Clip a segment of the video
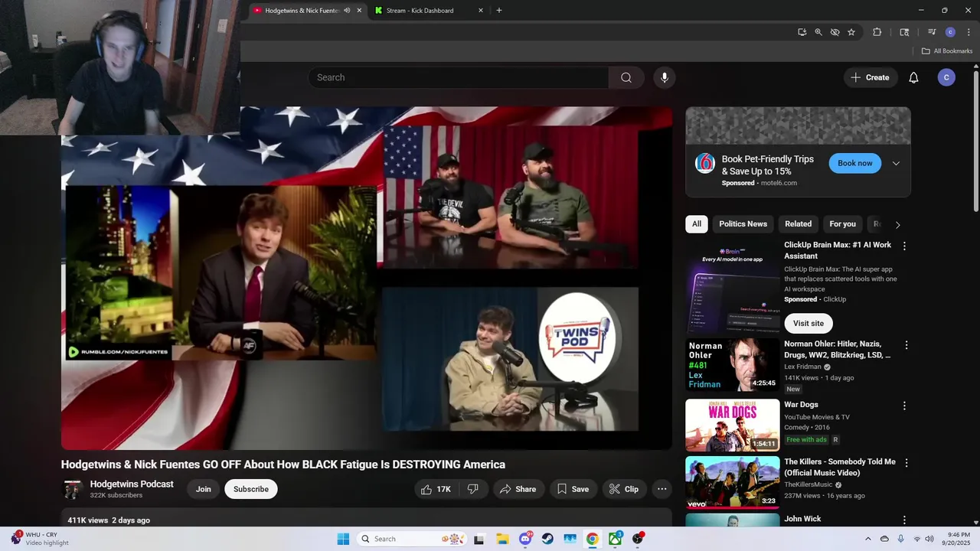The height and width of the screenshot is (551, 980). pyautogui.click(x=624, y=489)
